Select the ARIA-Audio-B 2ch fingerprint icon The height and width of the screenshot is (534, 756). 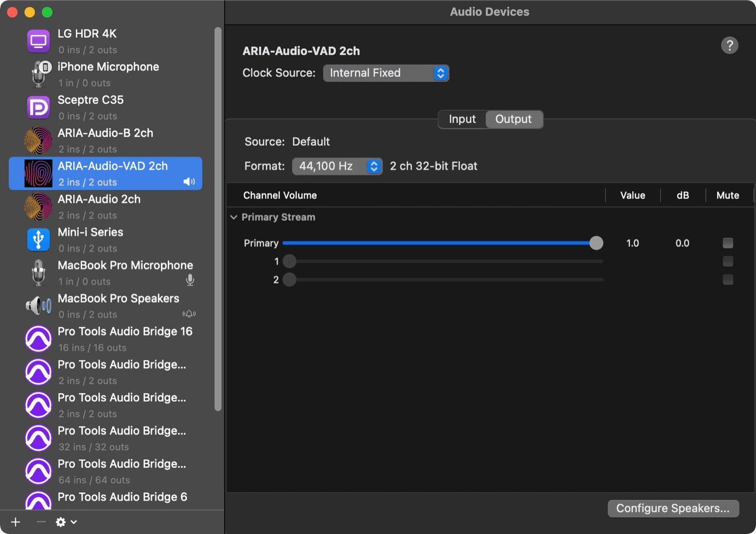pyautogui.click(x=38, y=140)
